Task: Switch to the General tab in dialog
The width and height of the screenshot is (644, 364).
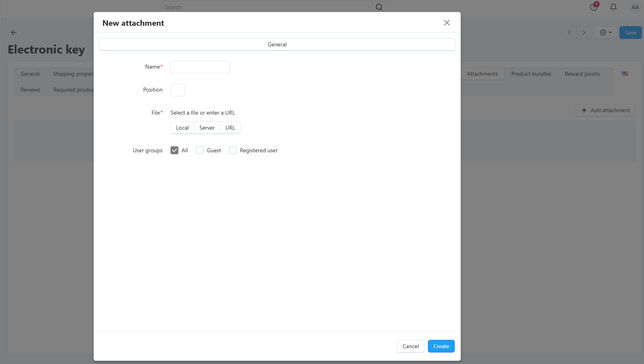Action: coord(277,44)
